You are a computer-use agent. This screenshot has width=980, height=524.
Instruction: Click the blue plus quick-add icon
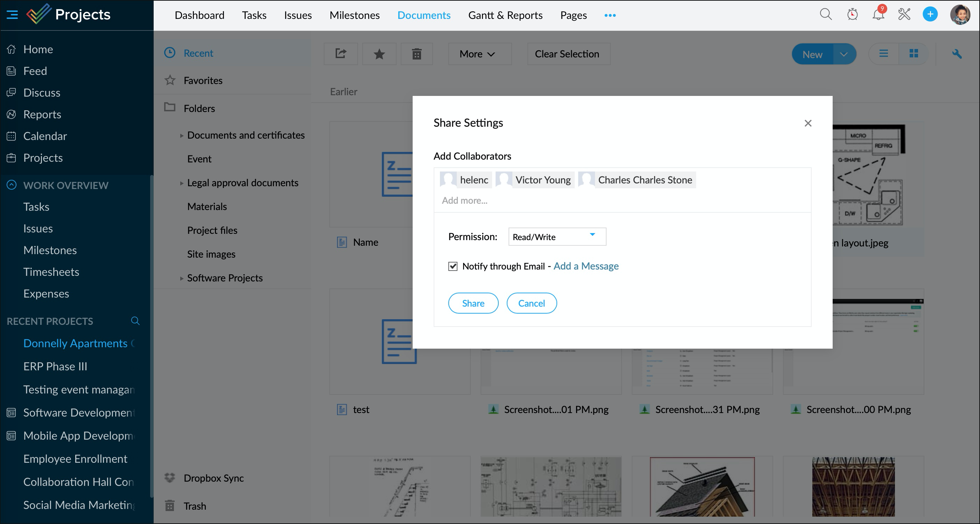[x=930, y=14]
